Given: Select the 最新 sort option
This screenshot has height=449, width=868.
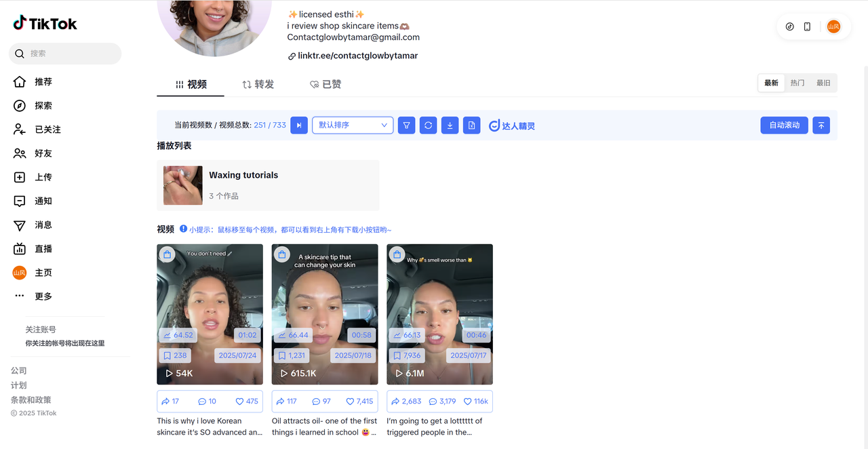Looking at the screenshot, I should coord(772,83).
